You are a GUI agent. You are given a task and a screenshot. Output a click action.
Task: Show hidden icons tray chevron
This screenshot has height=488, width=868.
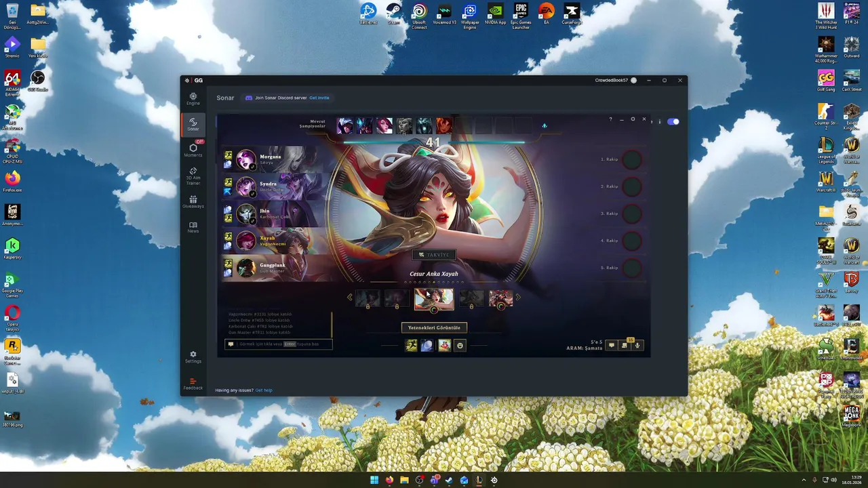pyautogui.click(x=804, y=480)
